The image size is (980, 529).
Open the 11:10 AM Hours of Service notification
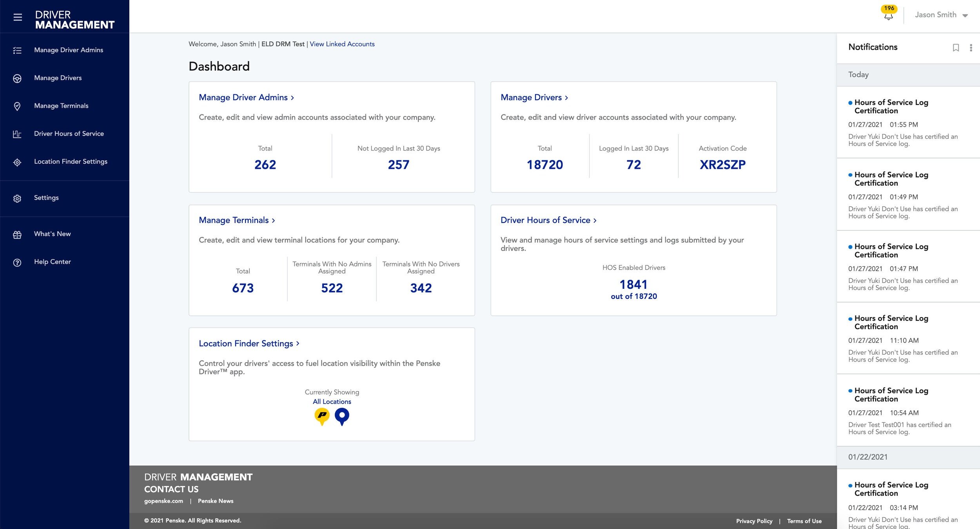pos(908,338)
